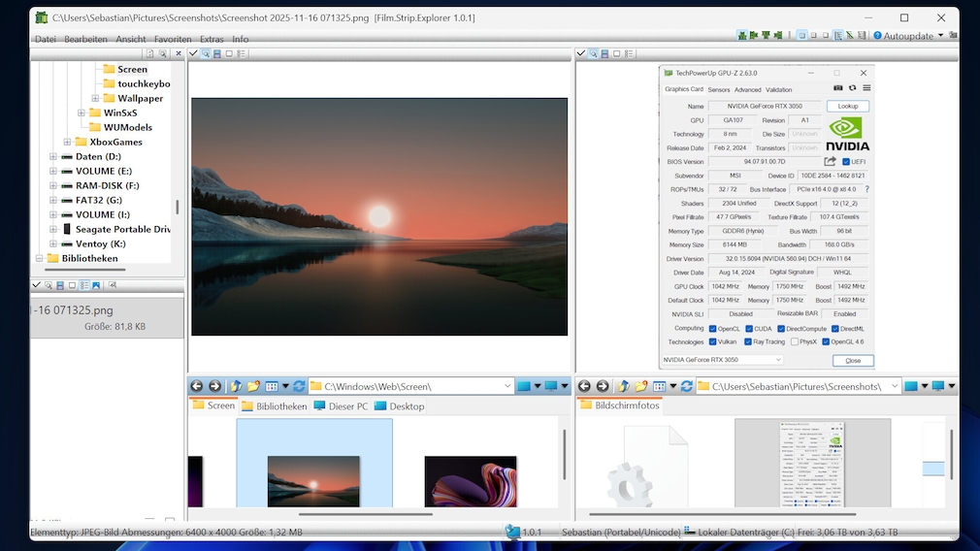Open the C:\Windows\Web\Screen path dropdown

pos(507,386)
